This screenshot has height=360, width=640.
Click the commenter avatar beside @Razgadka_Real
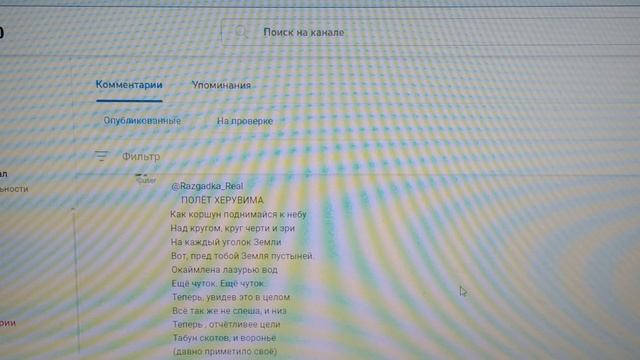point(146,179)
